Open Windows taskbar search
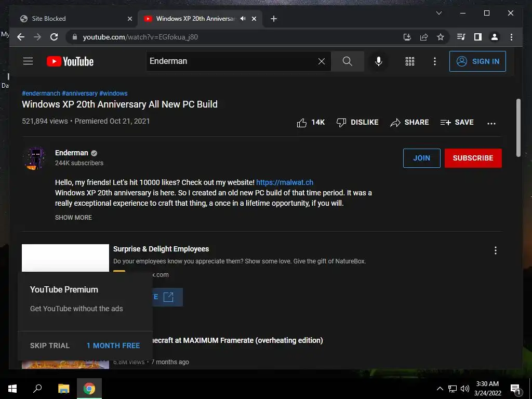The image size is (532, 399). click(37, 389)
